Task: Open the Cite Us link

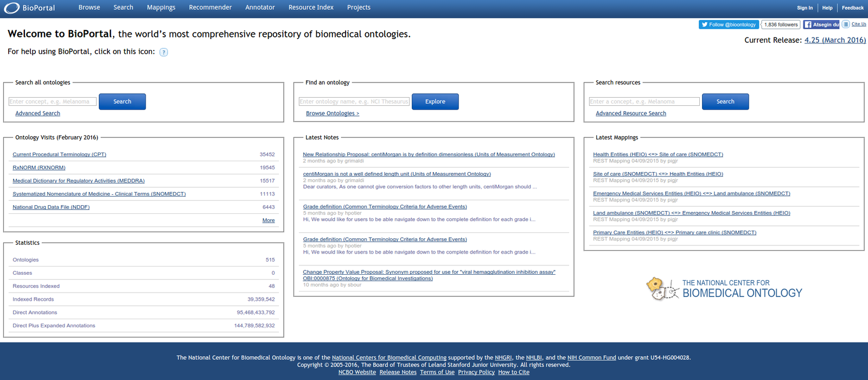Action: point(859,24)
